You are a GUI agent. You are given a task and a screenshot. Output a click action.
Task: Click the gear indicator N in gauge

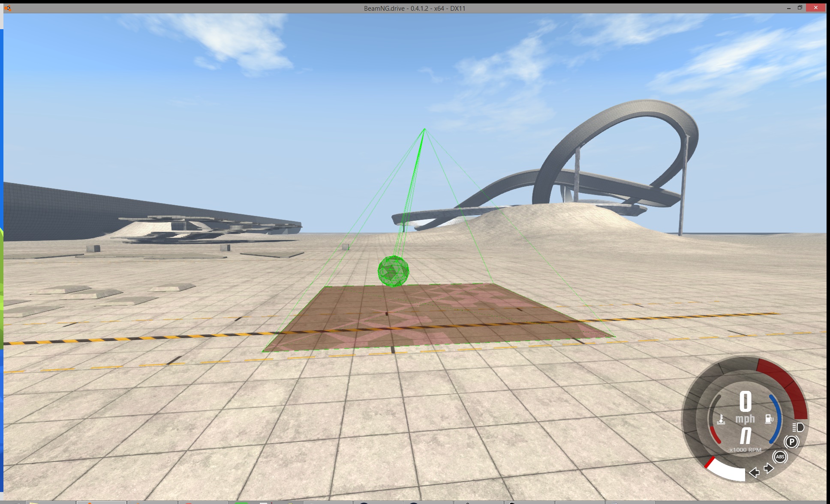(x=746, y=436)
